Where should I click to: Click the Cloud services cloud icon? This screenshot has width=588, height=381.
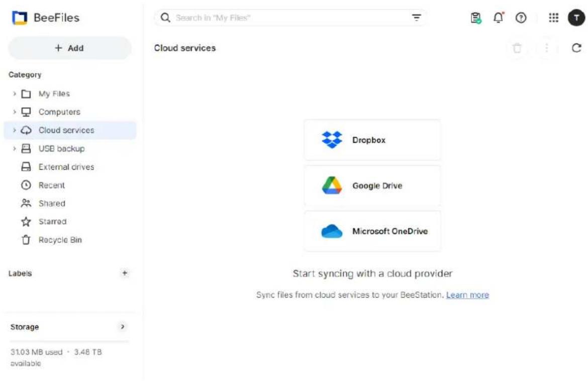point(26,131)
